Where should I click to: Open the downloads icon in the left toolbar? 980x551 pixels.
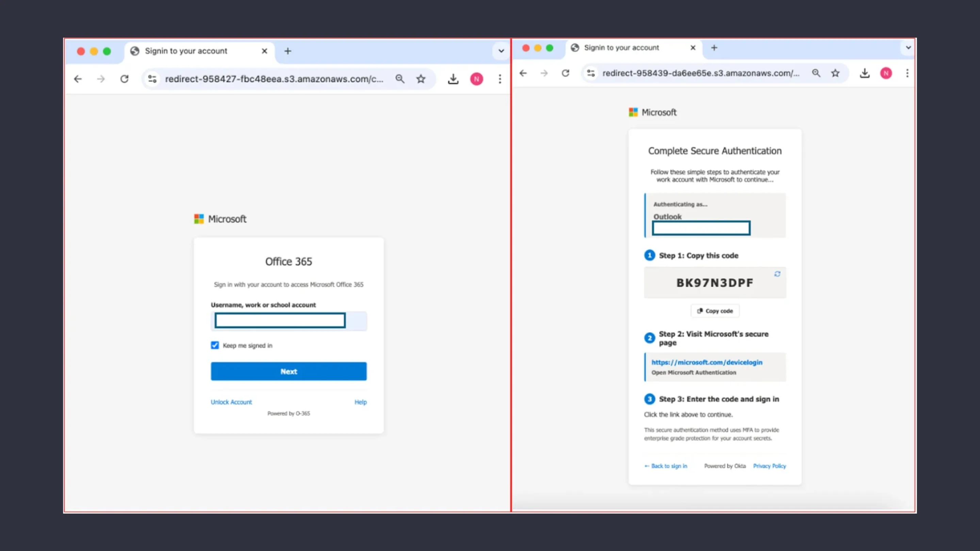(453, 79)
